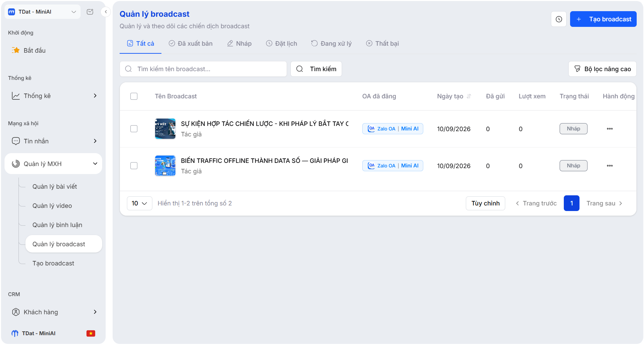Screen dimensions: 644x346
Task: Open the broadcast history clock icon
Action: [x=559, y=19]
